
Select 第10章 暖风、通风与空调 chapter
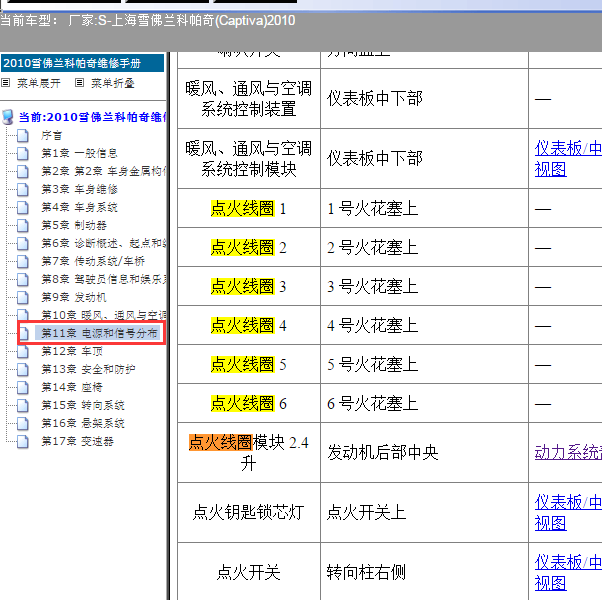104,316
